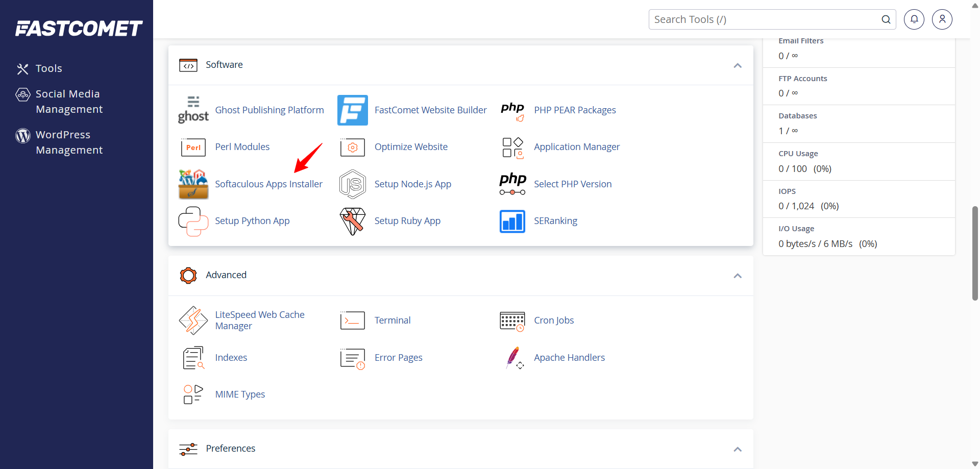This screenshot has width=980, height=469.
Task: Click the scrollbar down arrow
Action: [x=975, y=464]
